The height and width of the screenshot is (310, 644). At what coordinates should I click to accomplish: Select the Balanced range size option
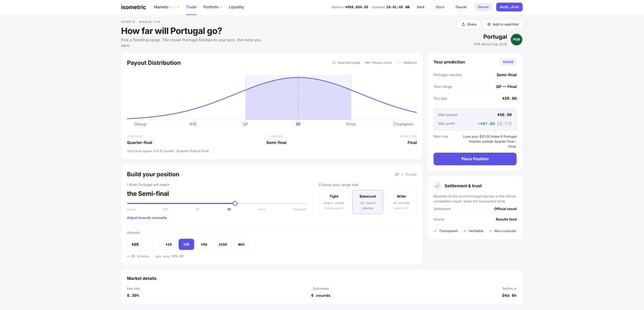tap(368, 202)
